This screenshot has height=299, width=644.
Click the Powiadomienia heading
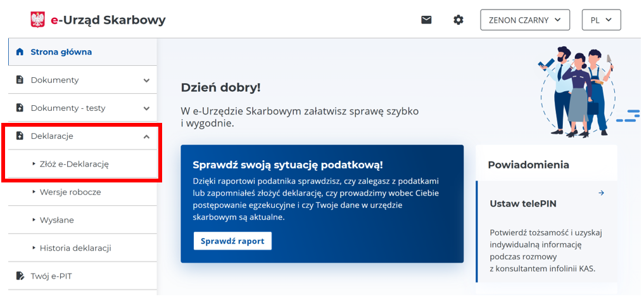click(x=528, y=165)
